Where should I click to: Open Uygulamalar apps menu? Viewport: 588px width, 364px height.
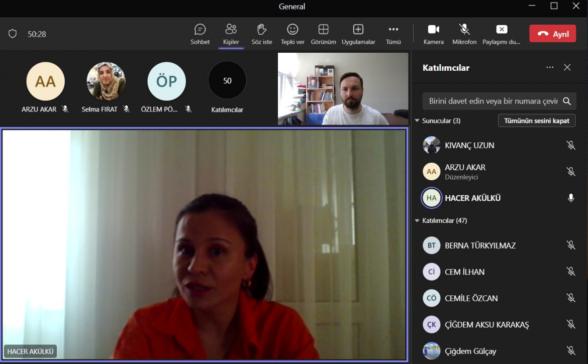click(358, 34)
